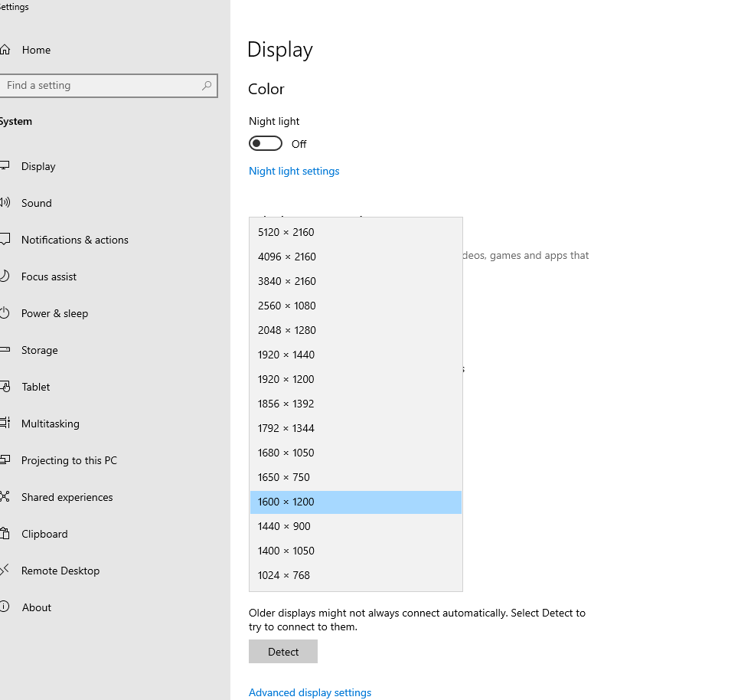The height and width of the screenshot is (700, 741).
Task: Select highlighted 1600 × 1200 entry
Action: click(356, 502)
